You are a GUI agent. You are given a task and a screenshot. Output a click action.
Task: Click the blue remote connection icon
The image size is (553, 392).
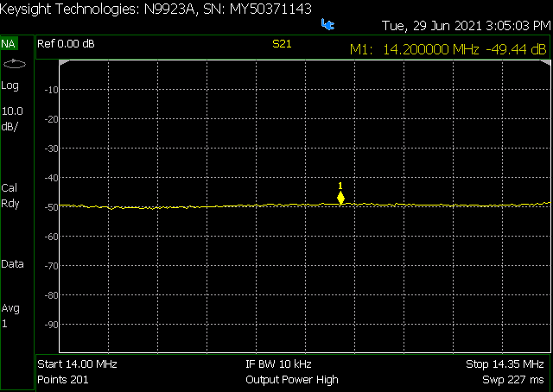327,24
